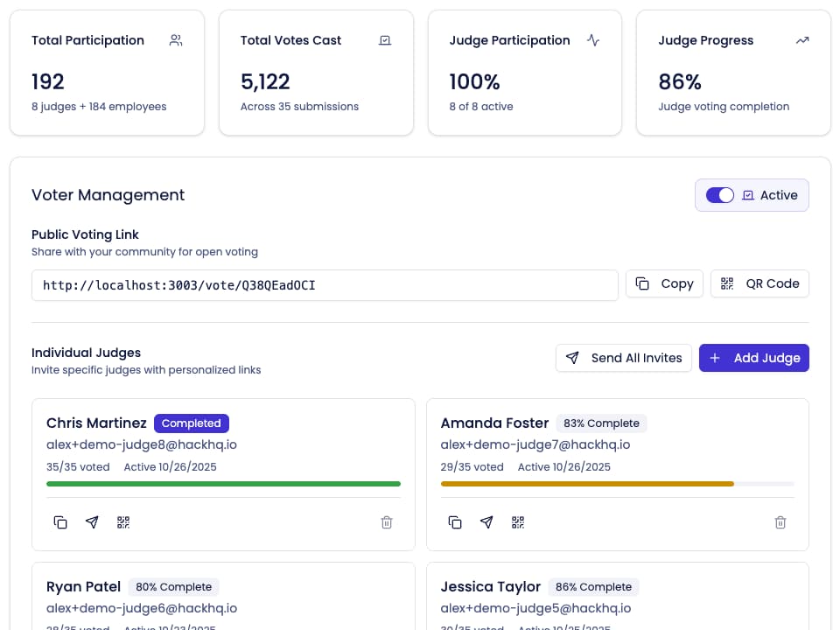Delete judge Chris Martinez
Image resolution: width=840 pixels, height=630 pixels.
pyautogui.click(x=387, y=522)
